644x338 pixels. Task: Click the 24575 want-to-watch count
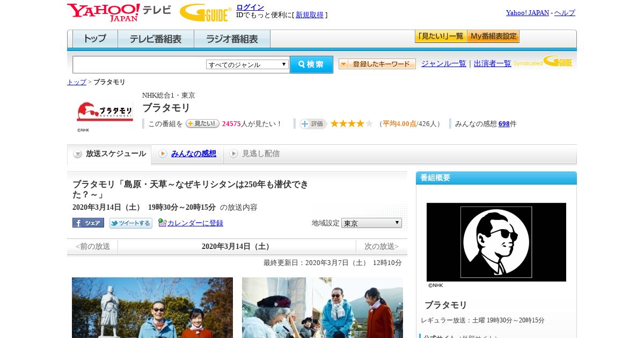pyautogui.click(x=231, y=124)
